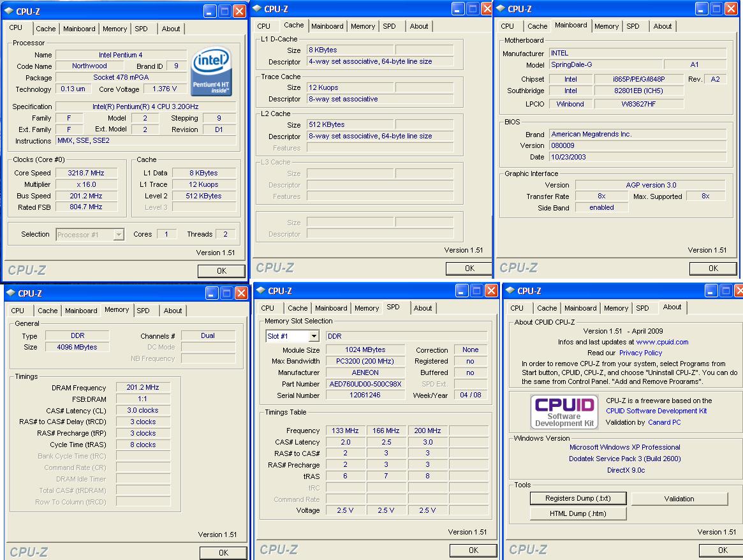The height and width of the screenshot is (560, 743).
Task: Click the HTML Dump (.htm) button
Action: click(x=578, y=513)
